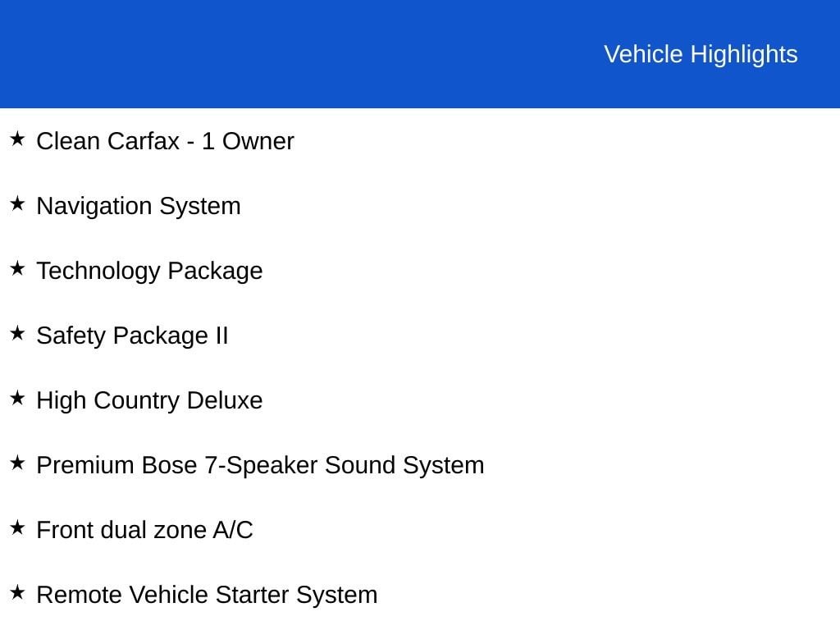Click the 'Clean Carfax' words
840x630 pixels.
pyautogui.click(x=107, y=141)
